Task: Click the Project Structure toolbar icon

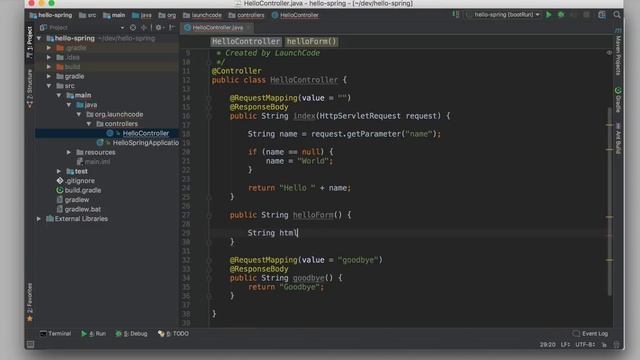Action: [x=602, y=15]
